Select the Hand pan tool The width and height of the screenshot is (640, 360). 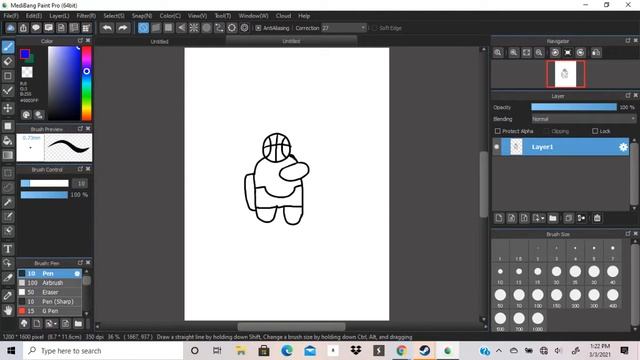click(8, 310)
